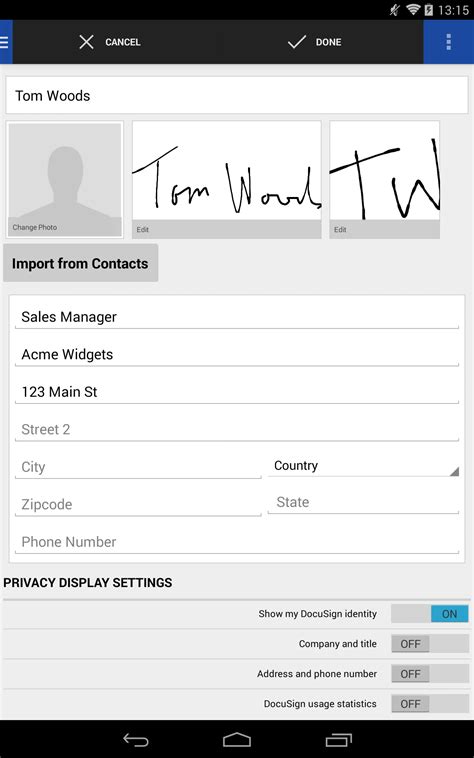The width and height of the screenshot is (474, 758).
Task: Tap the Android back navigation icon
Action: click(136, 740)
